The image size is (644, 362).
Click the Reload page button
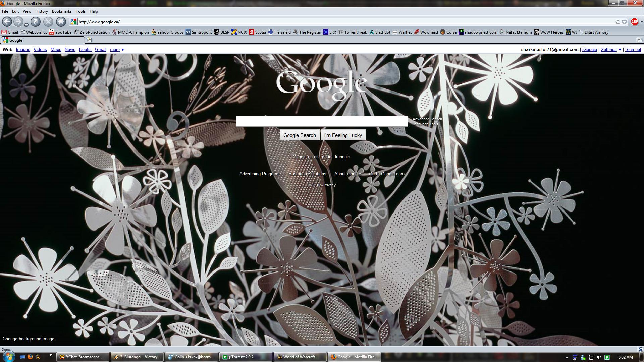tap(35, 22)
